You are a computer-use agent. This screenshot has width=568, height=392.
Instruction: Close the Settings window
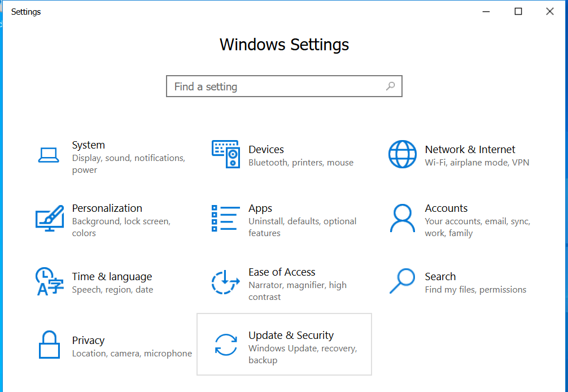pyautogui.click(x=549, y=11)
